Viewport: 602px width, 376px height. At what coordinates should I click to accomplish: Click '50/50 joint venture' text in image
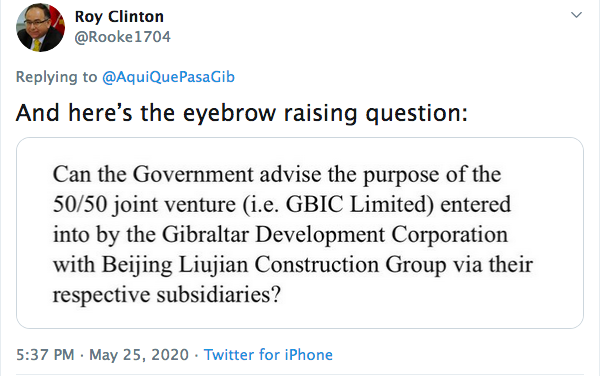(144, 204)
